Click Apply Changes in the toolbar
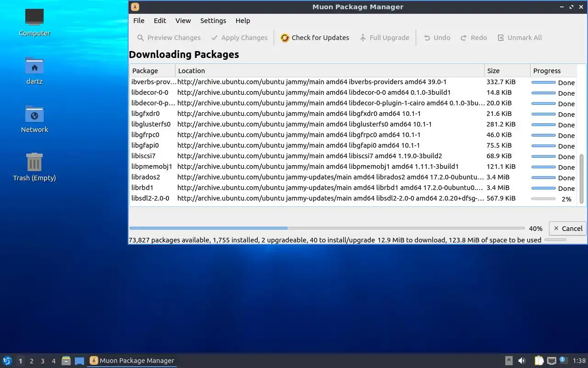Viewport: 588px width, 368px height. click(x=239, y=38)
